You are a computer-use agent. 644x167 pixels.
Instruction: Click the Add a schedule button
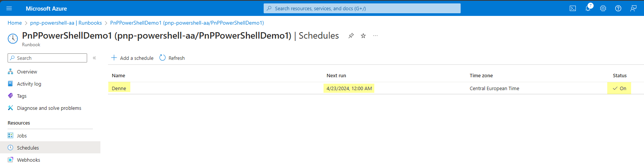point(132,58)
